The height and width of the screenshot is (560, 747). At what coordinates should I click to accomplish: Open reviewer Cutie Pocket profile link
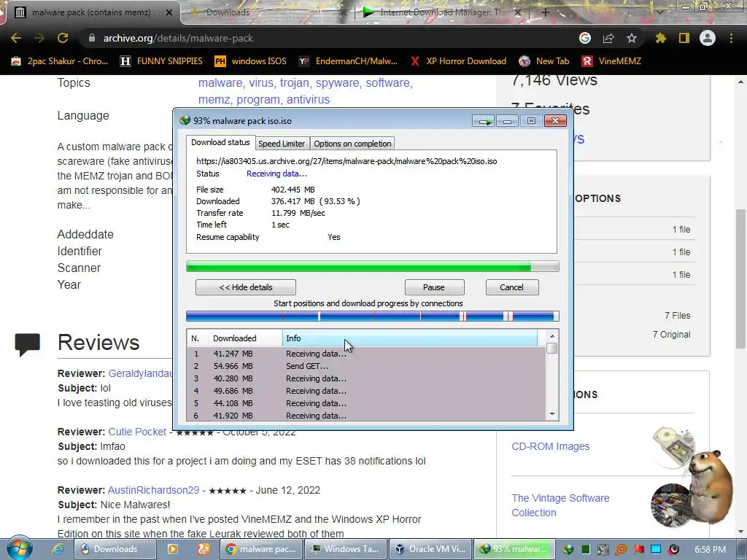coord(137,432)
